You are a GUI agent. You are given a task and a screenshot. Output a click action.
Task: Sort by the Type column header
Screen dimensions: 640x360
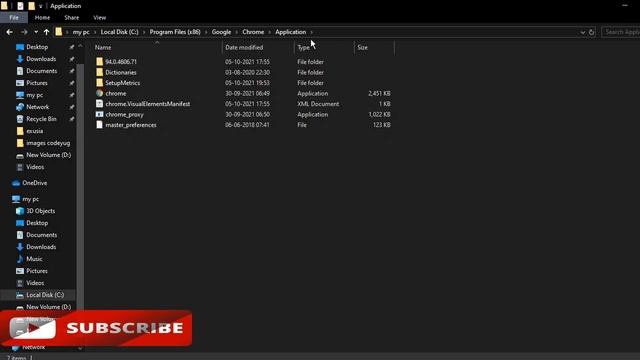303,47
